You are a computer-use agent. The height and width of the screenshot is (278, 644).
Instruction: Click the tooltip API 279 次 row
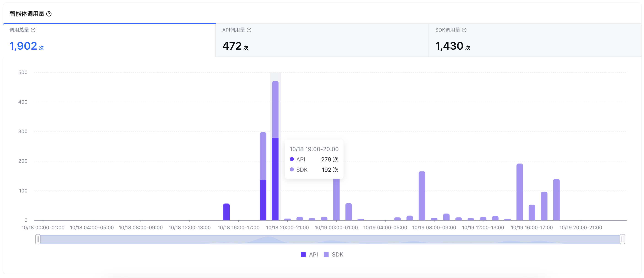pyautogui.click(x=314, y=160)
